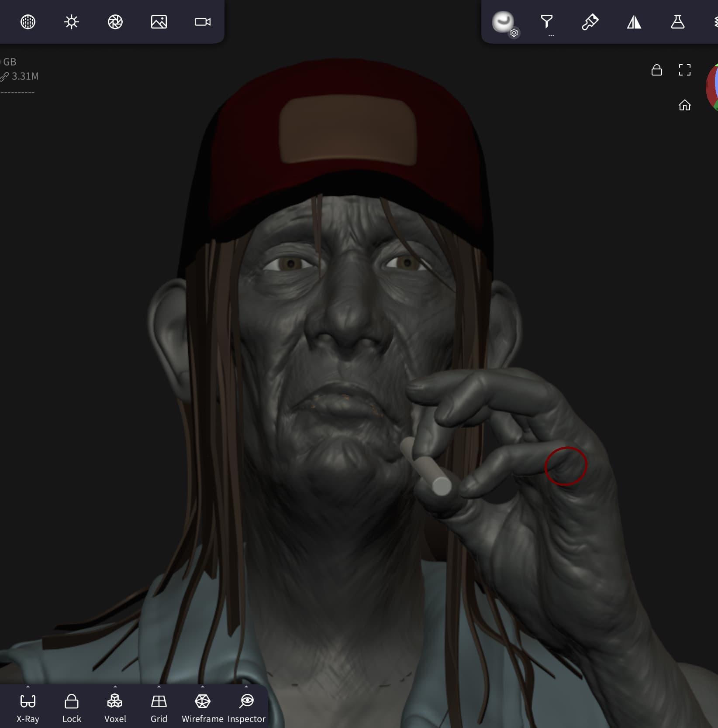Toggle Wireframe display
This screenshot has width=718, height=728.
point(203,708)
